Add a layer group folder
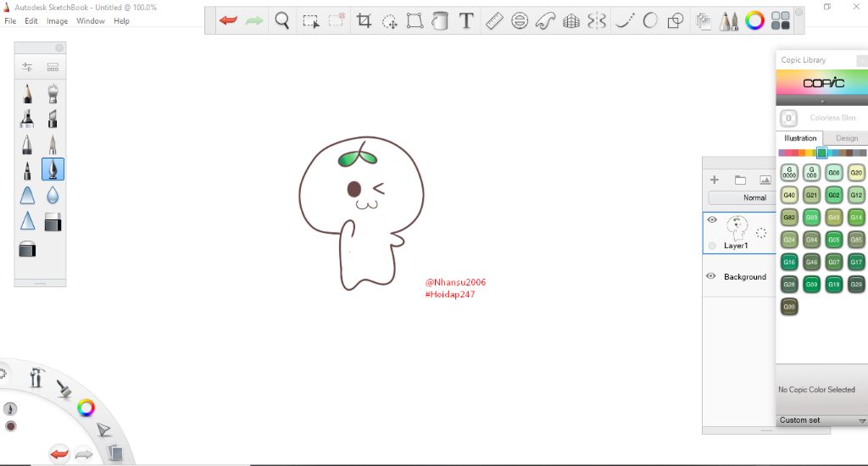Screen dimensions: 868x466 pos(740,180)
